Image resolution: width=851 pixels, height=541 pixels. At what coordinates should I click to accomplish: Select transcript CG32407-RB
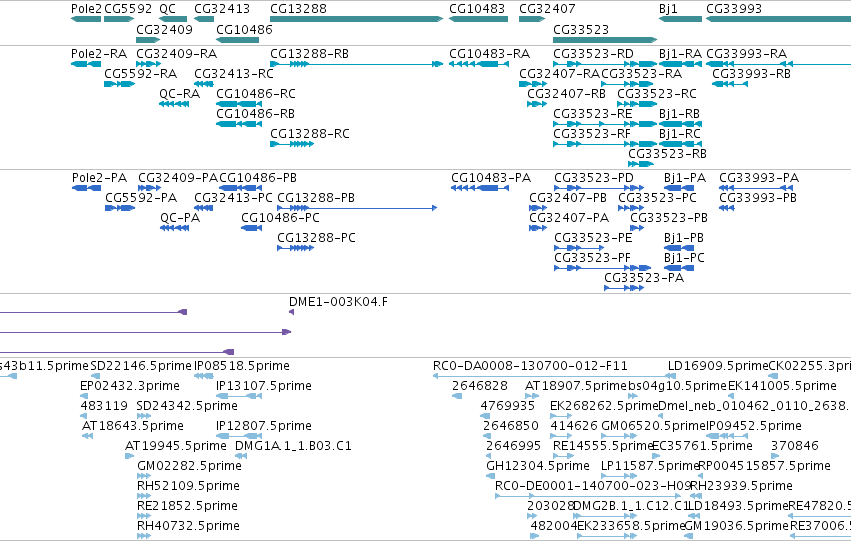pos(537,104)
